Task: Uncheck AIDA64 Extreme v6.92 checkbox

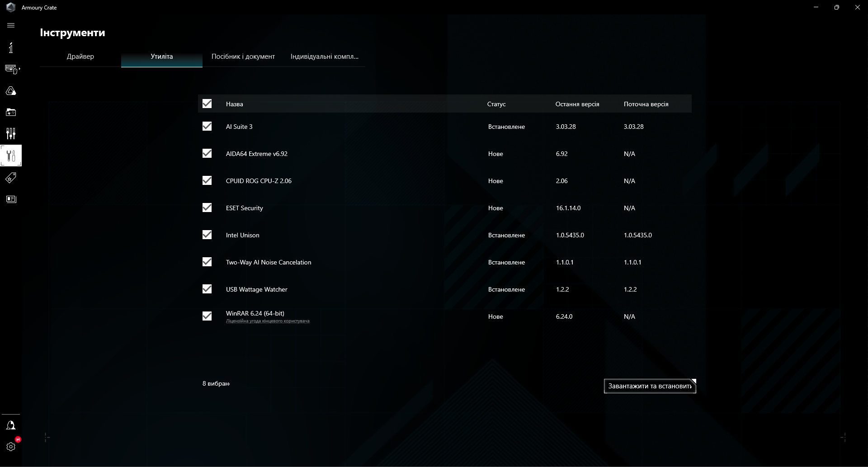Action: [207, 154]
